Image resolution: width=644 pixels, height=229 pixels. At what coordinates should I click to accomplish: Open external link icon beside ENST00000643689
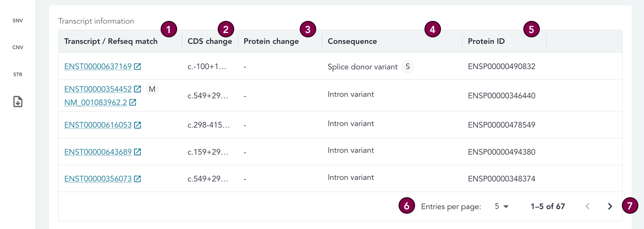[x=138, y=152]
